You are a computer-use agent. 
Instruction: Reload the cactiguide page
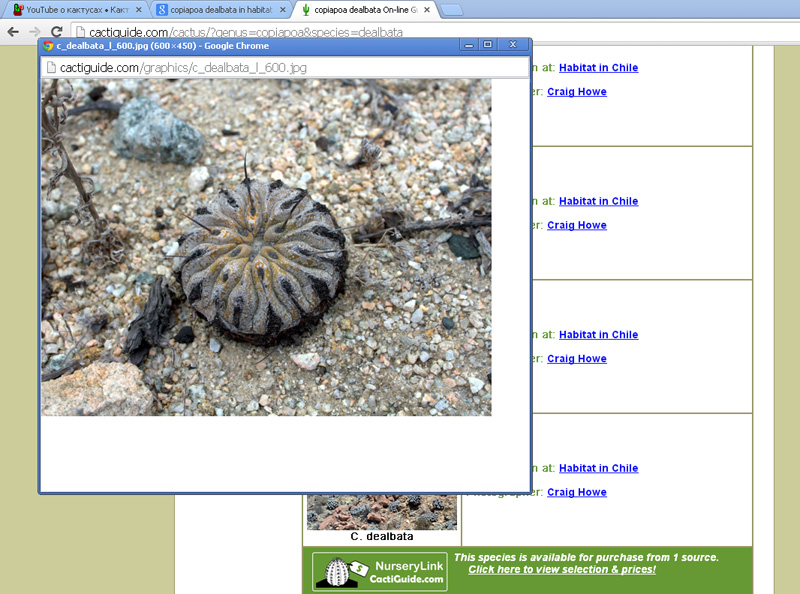pos(57,32)
